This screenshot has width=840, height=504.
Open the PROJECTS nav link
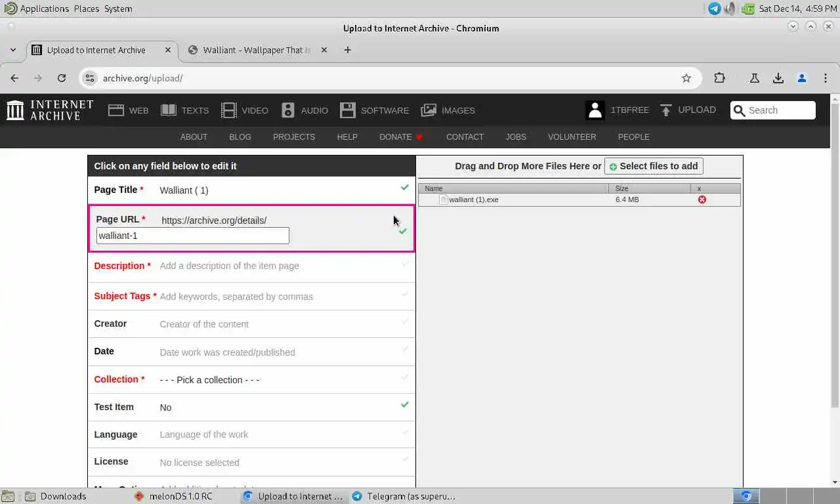click(294, 137)
